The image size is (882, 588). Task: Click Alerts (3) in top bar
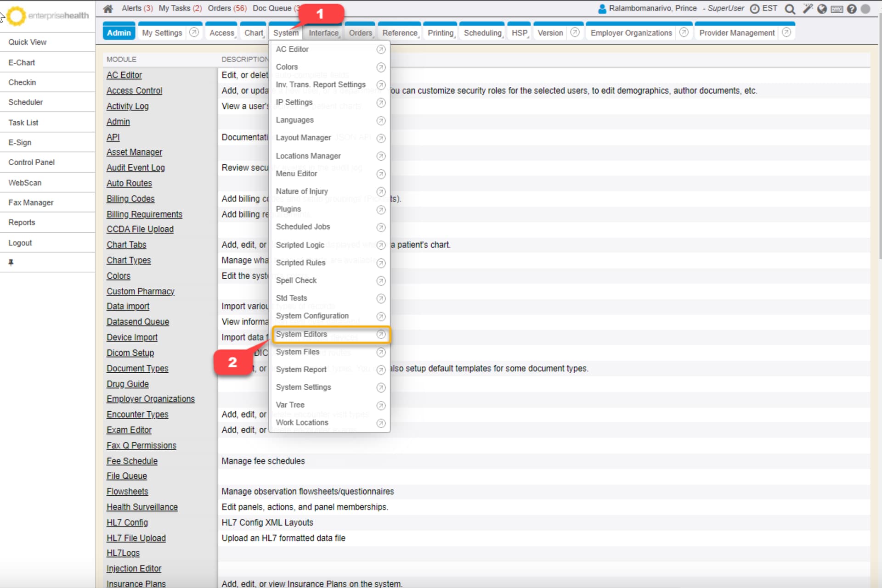137,8
